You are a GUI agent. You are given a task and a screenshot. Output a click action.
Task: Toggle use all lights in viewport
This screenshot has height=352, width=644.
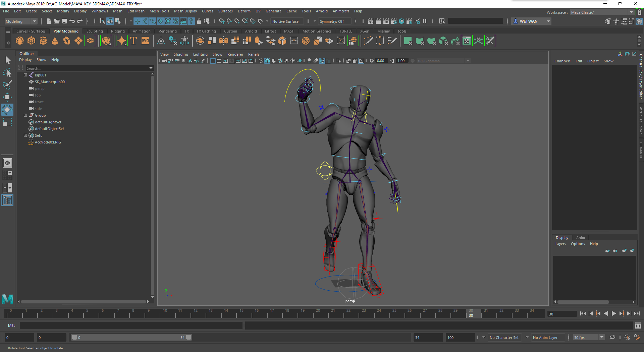pyautogui.click(x=293, y=61)
